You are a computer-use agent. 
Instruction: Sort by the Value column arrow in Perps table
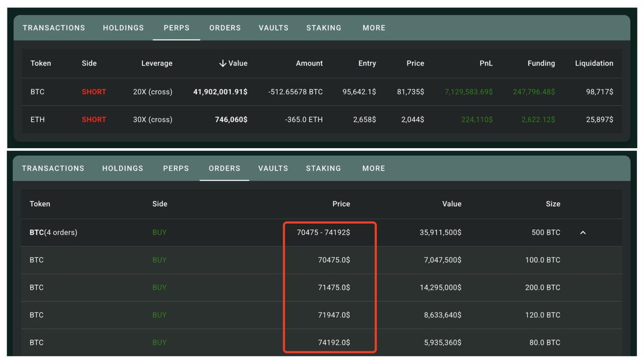[223, 63]
